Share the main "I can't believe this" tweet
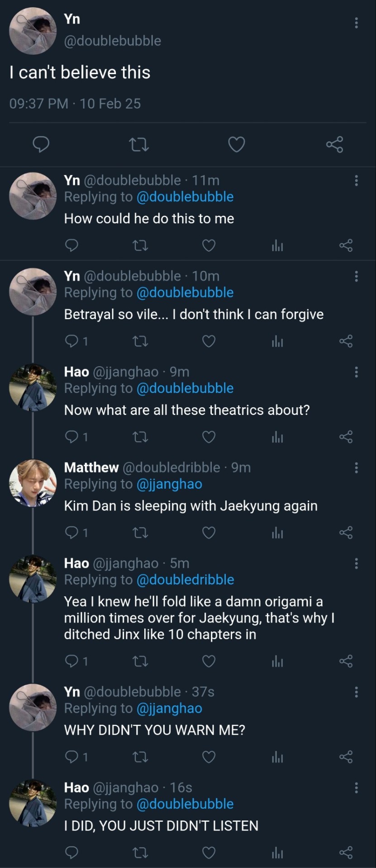Image resolution: width=376 pixels, height=868 pixels. [334, 145]
